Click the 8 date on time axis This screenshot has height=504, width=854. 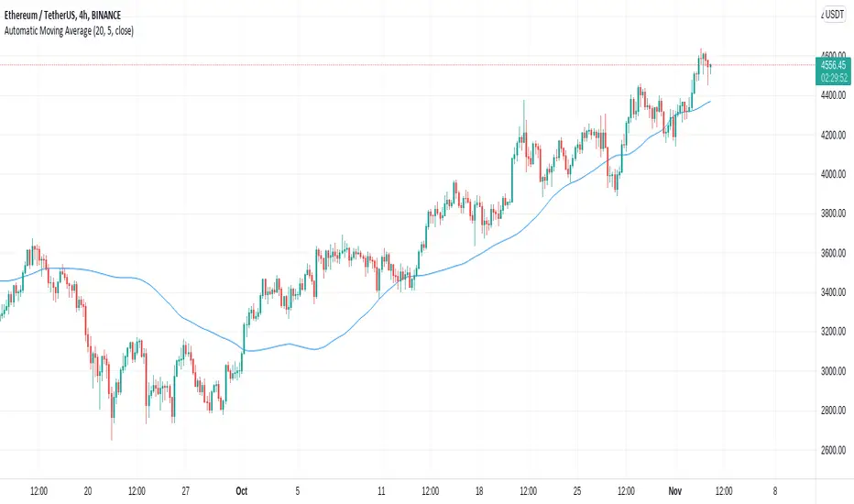(775, 488)
